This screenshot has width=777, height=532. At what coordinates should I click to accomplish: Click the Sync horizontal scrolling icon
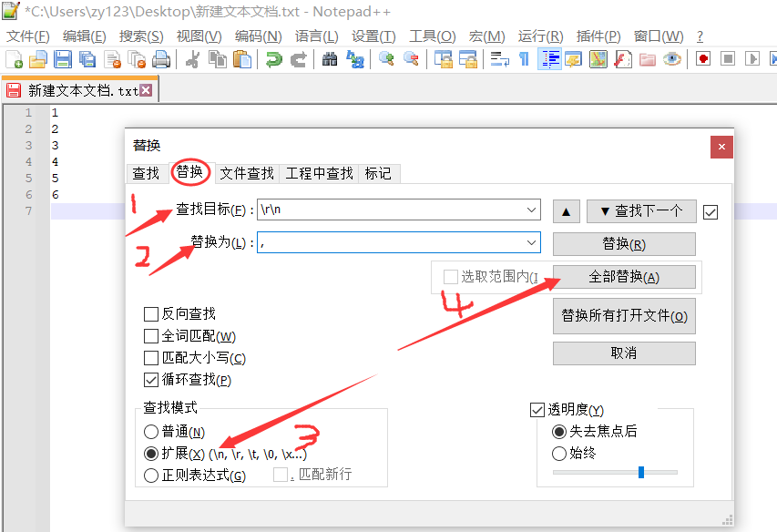(468, 59)
